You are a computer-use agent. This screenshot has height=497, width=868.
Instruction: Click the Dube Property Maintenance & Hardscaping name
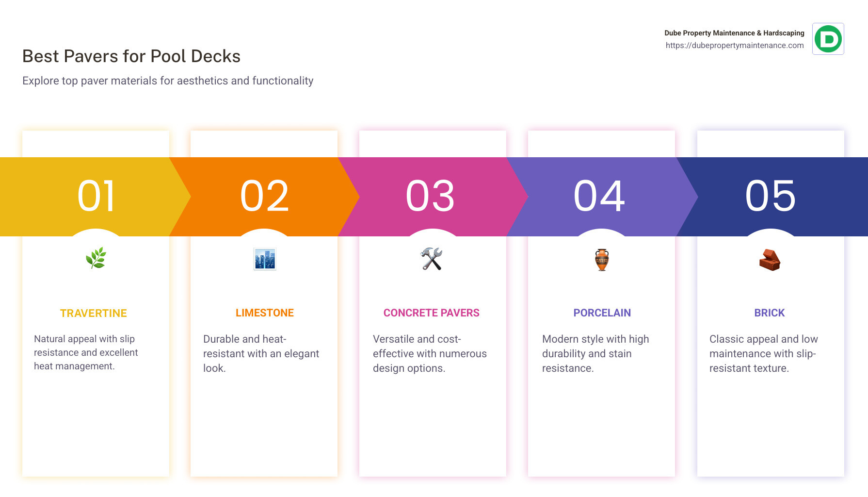click(x=734, y=33)
